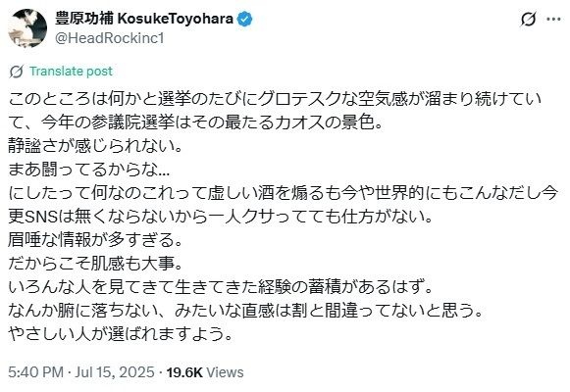Click the first tweet line starting このところは何かと選挙
This screenshot has height=392, width=570.
275,99
